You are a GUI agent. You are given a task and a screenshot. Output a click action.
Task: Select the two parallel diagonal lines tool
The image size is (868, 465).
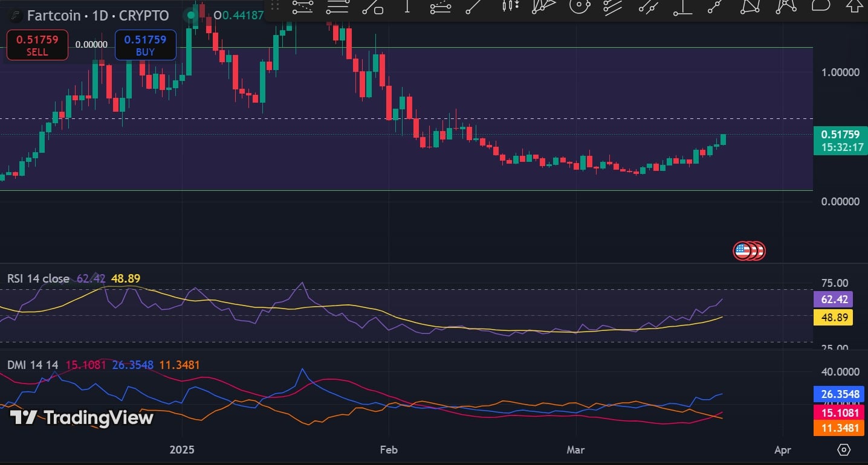coord(648,6)
